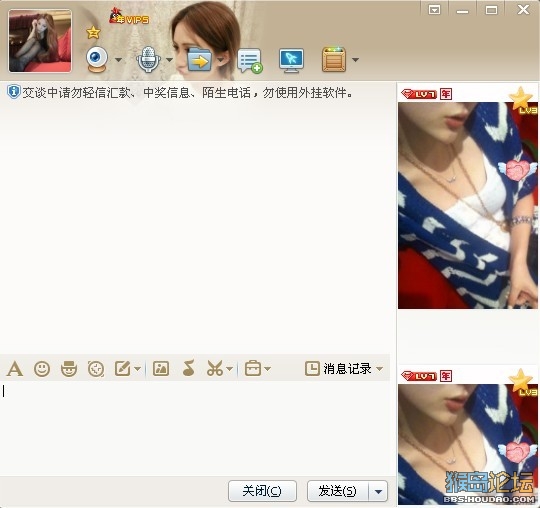This screenshot has width=540, height=508.
Task: Expand the 消息记录 dropdown arrow
Action: pos(380,369)
